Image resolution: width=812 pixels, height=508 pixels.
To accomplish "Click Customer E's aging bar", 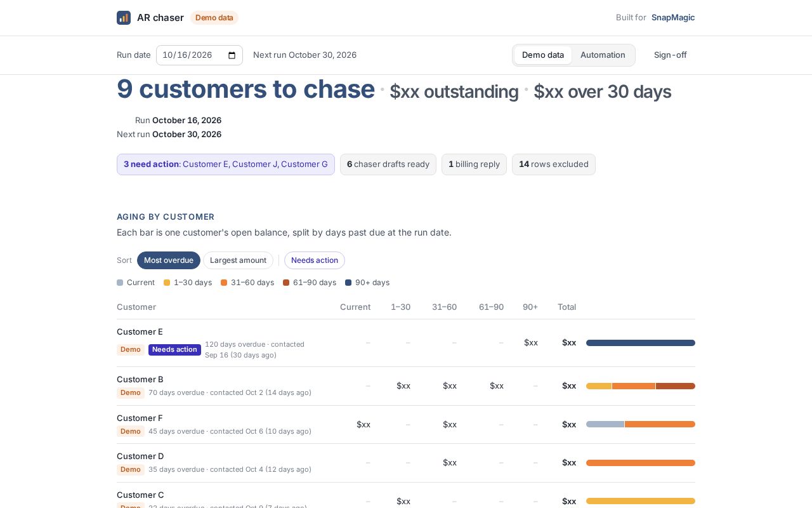I will [641, 343].
